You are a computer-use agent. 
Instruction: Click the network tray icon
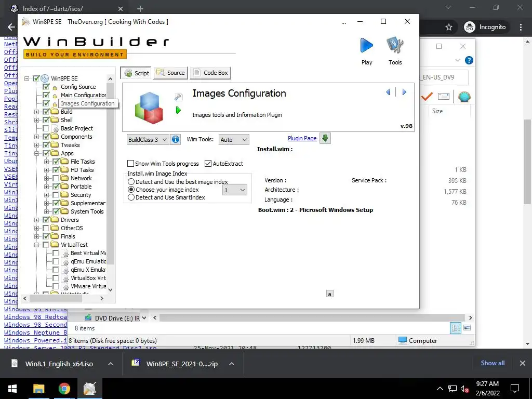453,389
